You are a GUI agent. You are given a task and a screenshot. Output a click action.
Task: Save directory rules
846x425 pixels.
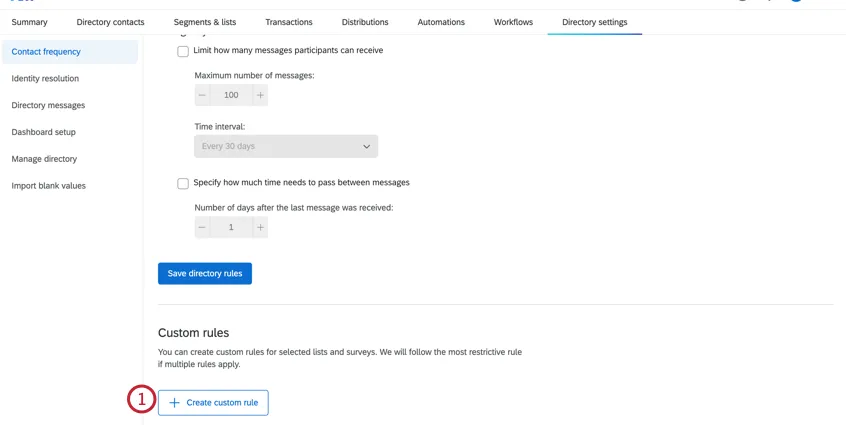click(205, 274)
